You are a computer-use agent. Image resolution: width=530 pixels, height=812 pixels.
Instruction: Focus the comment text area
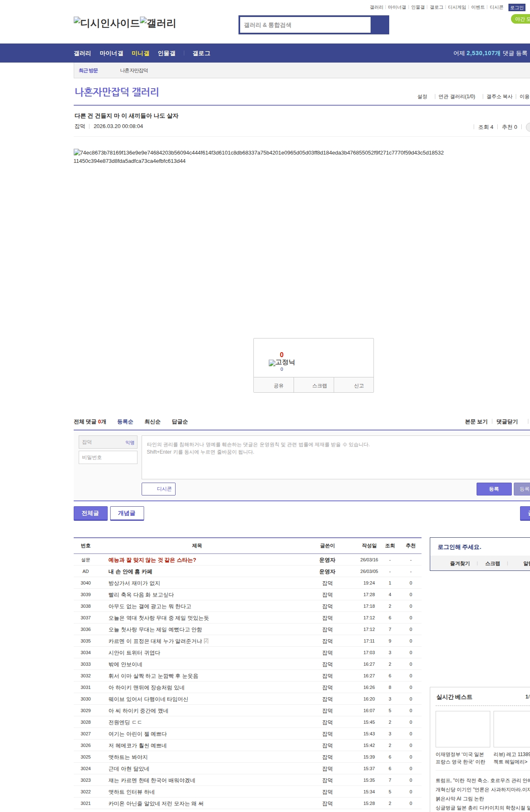[336, 457]
